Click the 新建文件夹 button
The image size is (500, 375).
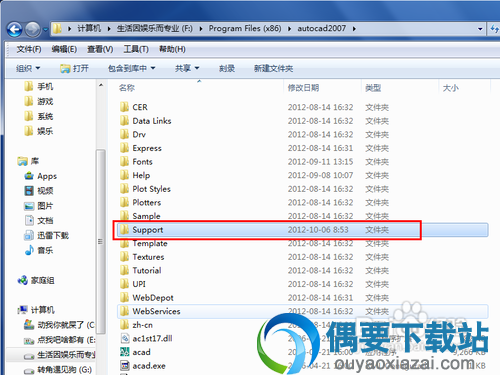pyautogui.click(x=273, y=68)
